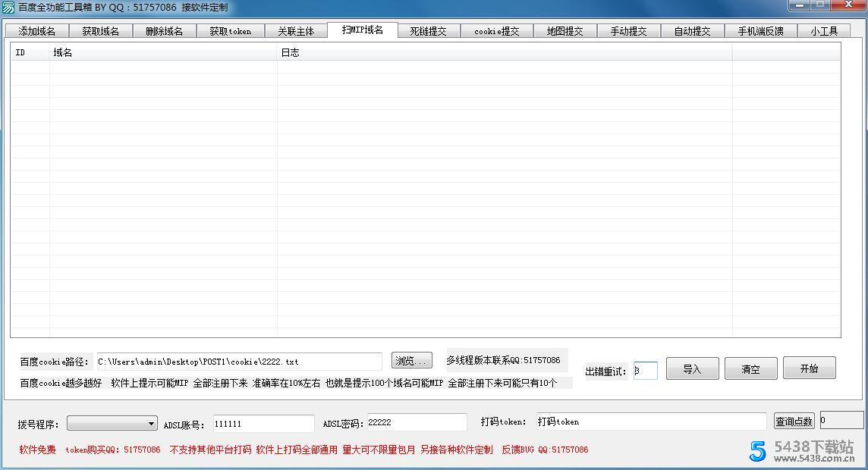This screenshot has width=868, height=470.
Task: Switch to the 获取token tab
Action: 230,30
